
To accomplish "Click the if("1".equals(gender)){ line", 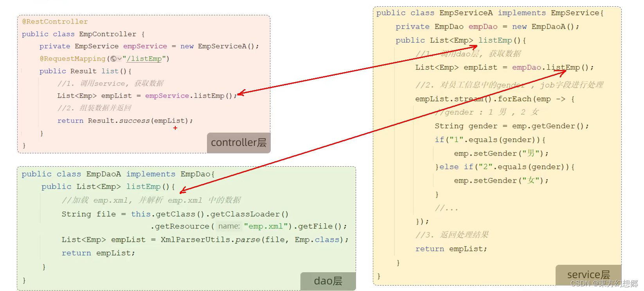I will tap(490, 140).
